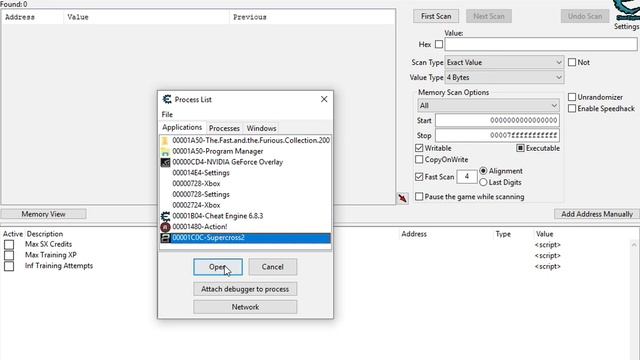The width and height of the screenshot is (640, 360).
Task: Open the Memory View button
Action: tap(43, 214)
